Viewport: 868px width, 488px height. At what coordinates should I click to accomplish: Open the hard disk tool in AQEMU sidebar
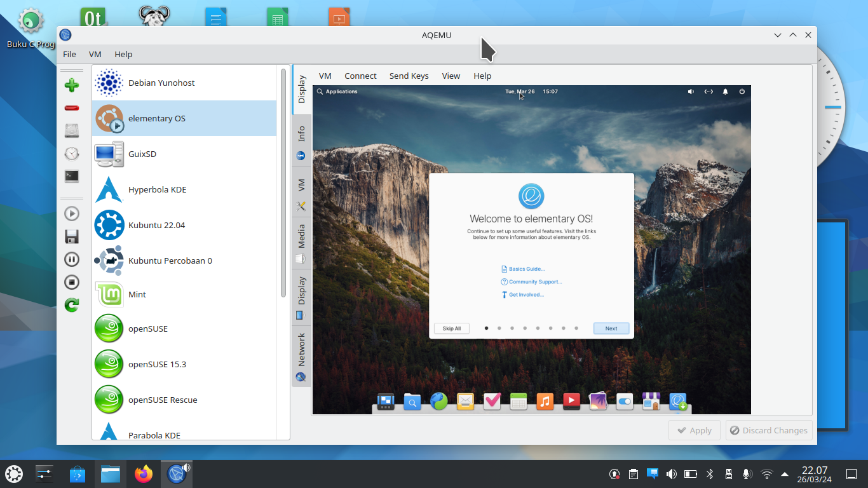click(x=72, y=131)
